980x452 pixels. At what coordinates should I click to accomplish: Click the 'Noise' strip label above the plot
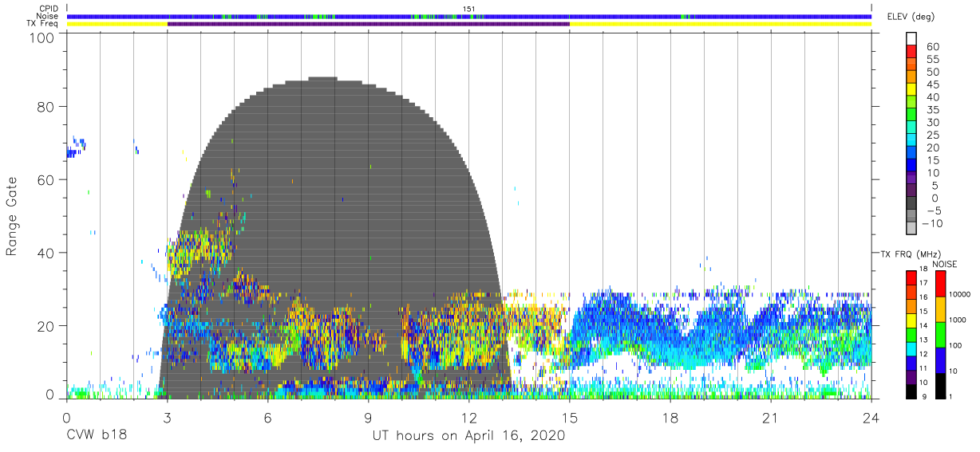[x=47, y=16]
